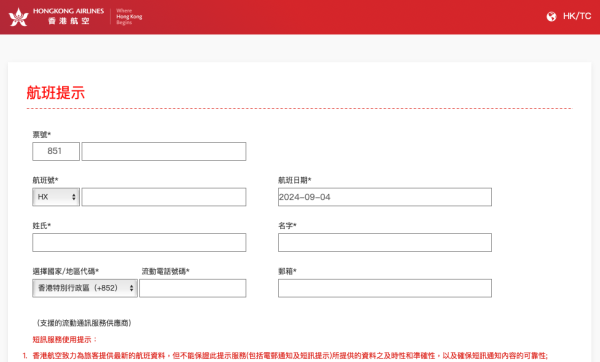Focus the flight number input field

(x=164, y=197)
